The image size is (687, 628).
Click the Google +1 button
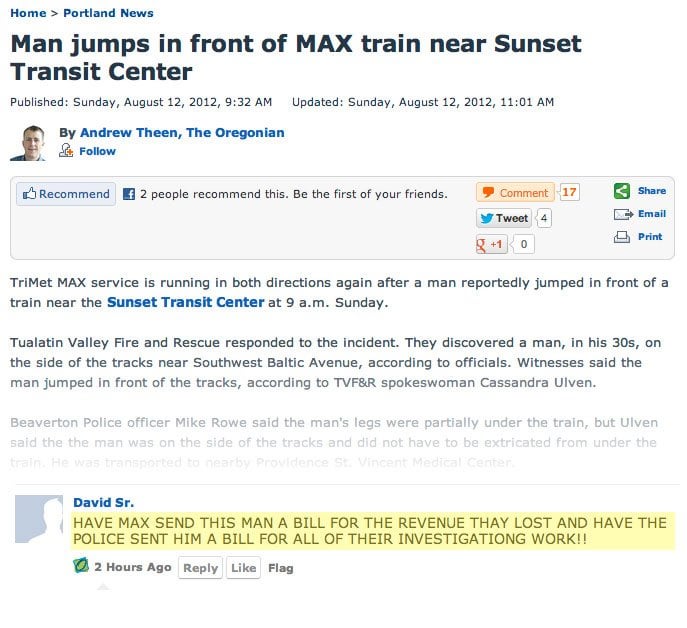(x=492, y=245)
